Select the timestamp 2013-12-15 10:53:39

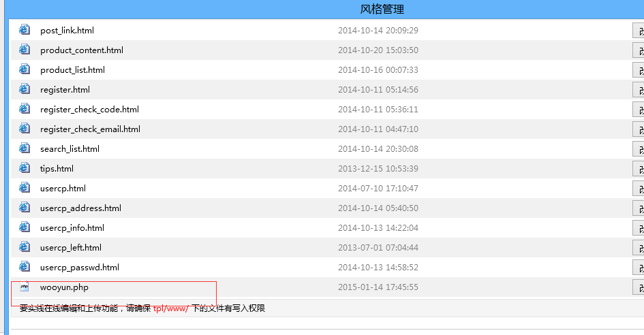pos(378,168)
